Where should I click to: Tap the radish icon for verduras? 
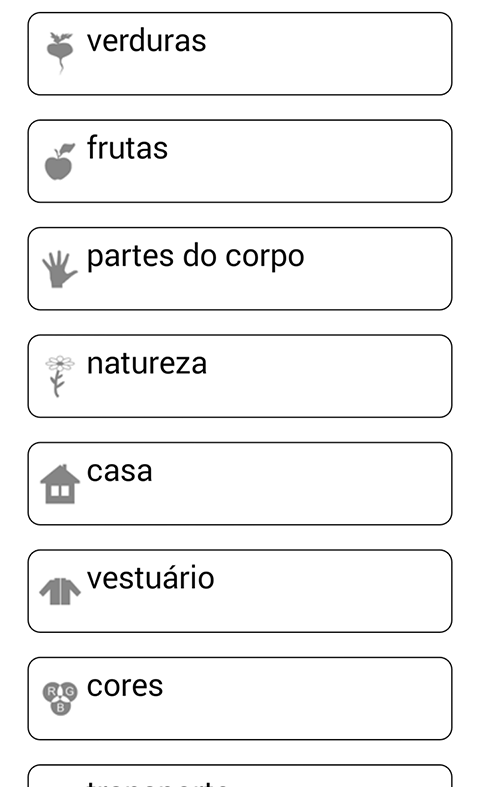tap(60, 53)
